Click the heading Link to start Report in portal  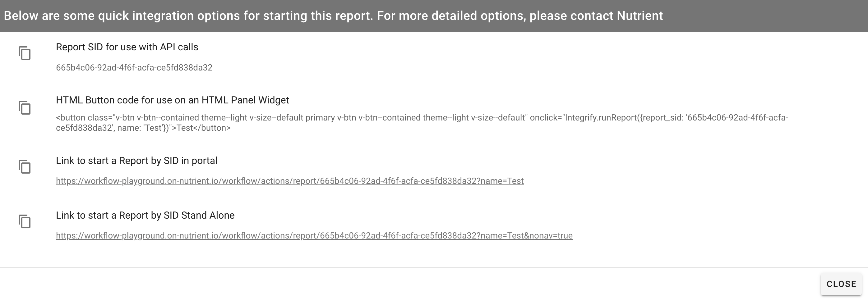137,161
